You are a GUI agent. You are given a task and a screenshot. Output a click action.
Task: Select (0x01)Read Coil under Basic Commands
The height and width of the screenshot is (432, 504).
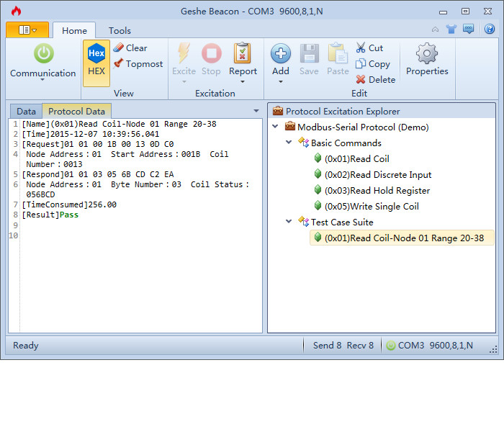coord(357,158)
